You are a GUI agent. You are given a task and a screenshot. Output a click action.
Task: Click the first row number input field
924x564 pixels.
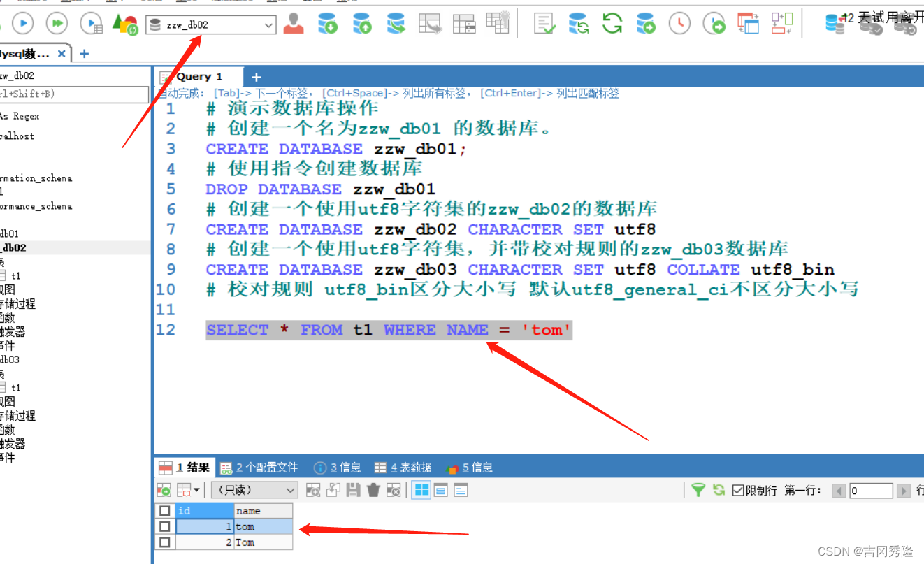871,491
